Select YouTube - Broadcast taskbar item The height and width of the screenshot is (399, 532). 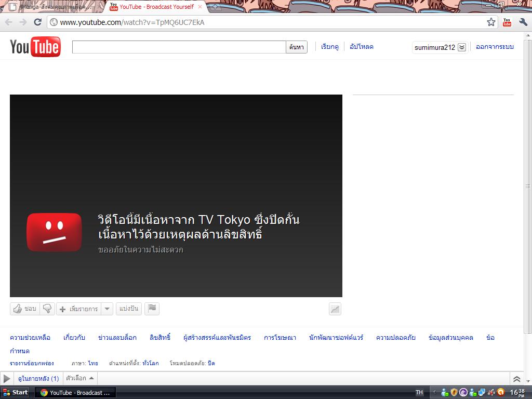(x=75, y=393)
